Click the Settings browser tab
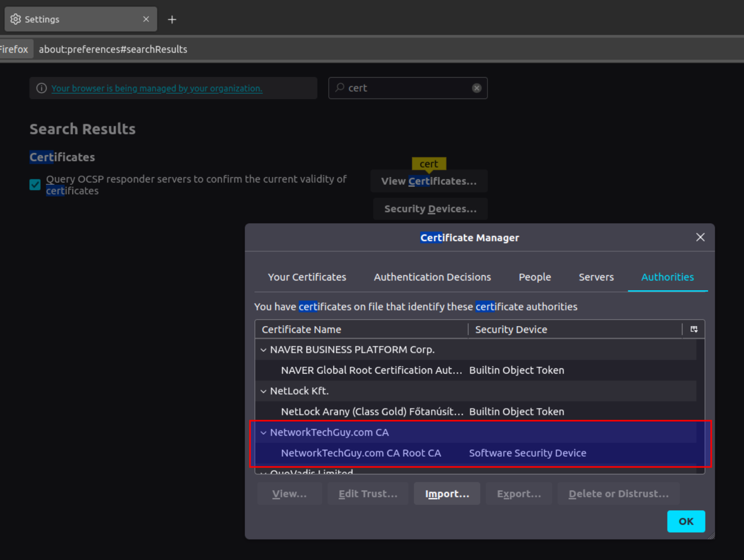This screenshot has width=744, height=560. coord(81,19)
